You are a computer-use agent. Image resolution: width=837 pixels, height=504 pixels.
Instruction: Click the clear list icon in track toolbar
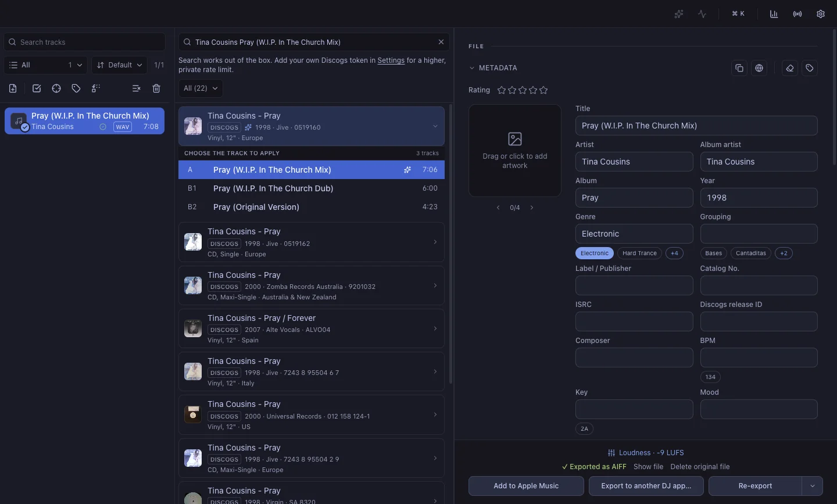pos(136,88)
